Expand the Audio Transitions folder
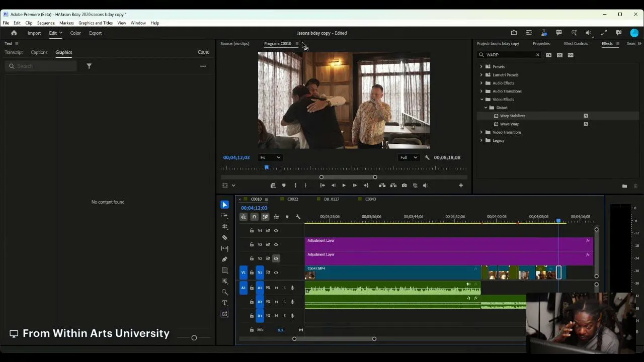 (x=481, y=91)
